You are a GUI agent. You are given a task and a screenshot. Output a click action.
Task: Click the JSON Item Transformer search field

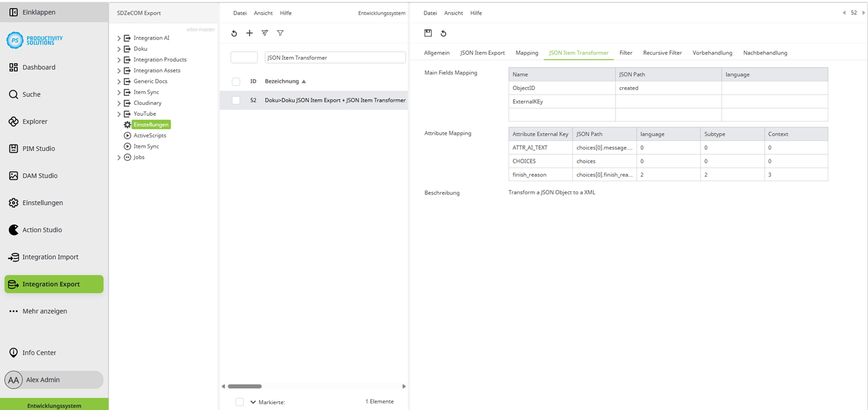click(335, 58)
